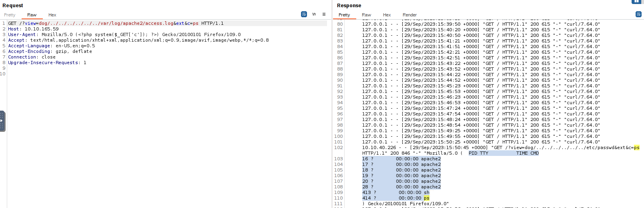Click process row '20 ? 00:00:00 apache2'
The image size is (644, 208).
click(x=401, y=181)
